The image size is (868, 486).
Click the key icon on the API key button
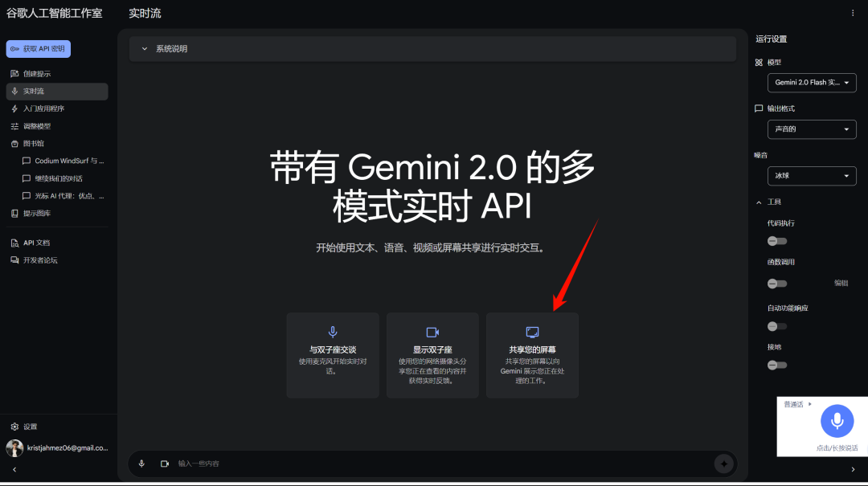click(x=15, y=49)
